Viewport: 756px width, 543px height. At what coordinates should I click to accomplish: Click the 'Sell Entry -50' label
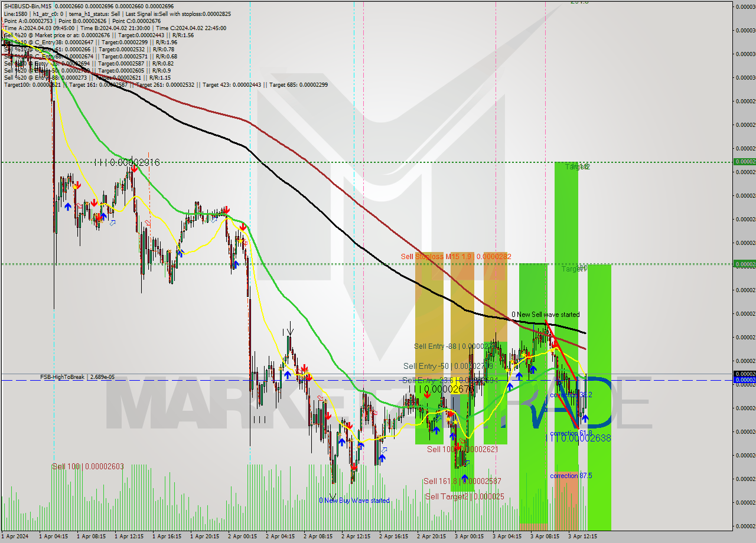coord(448,366)
